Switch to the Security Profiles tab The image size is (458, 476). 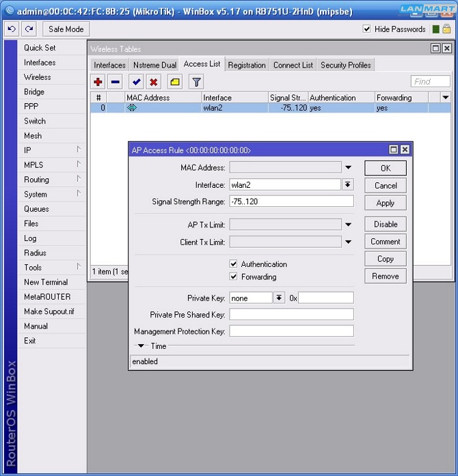click(x=345, y=65)
